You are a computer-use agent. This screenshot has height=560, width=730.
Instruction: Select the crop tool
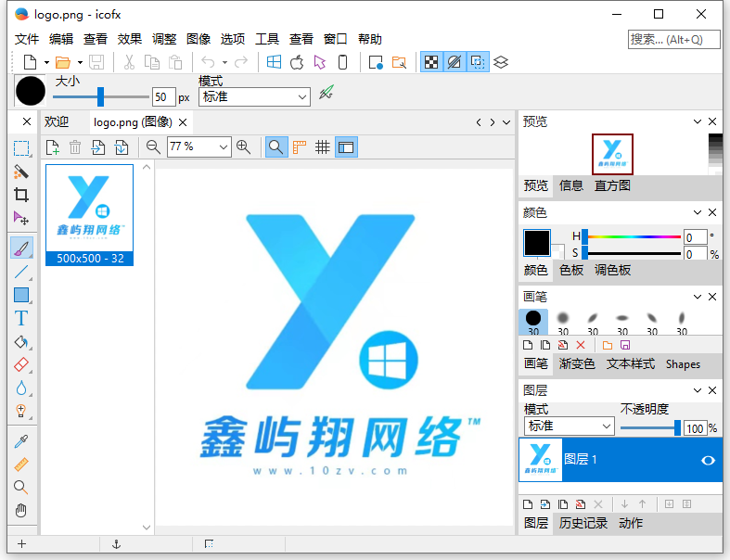(x=21, y=195)
